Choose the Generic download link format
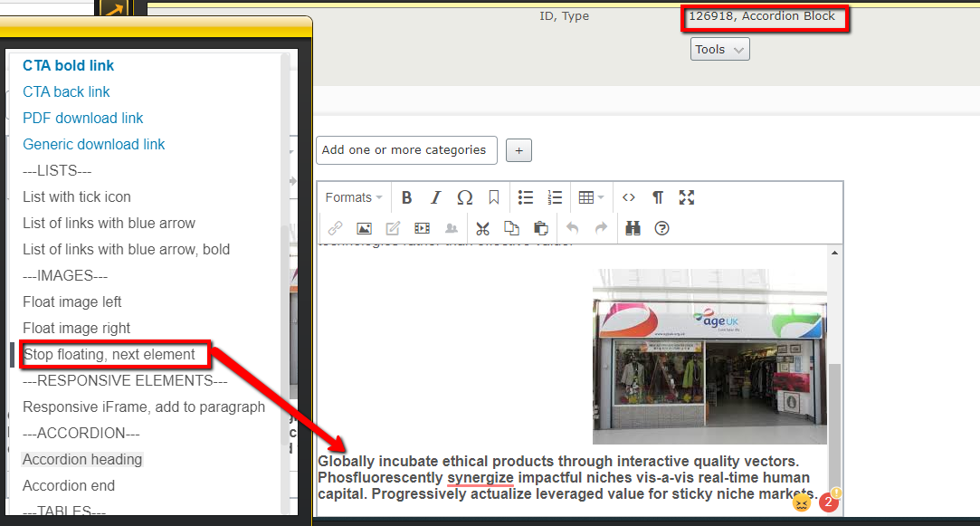980x526 pixels. click(x=94, y=145)
